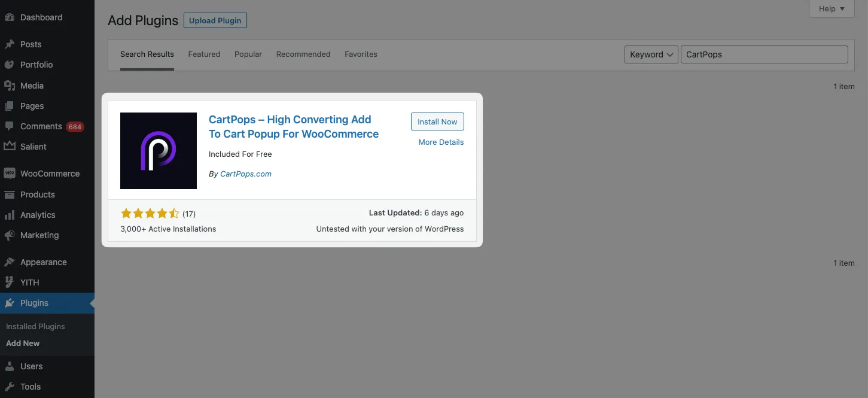Switch to the Recommended tab
The width and height of the screenshot is (868, 398).
pos(303,54)
